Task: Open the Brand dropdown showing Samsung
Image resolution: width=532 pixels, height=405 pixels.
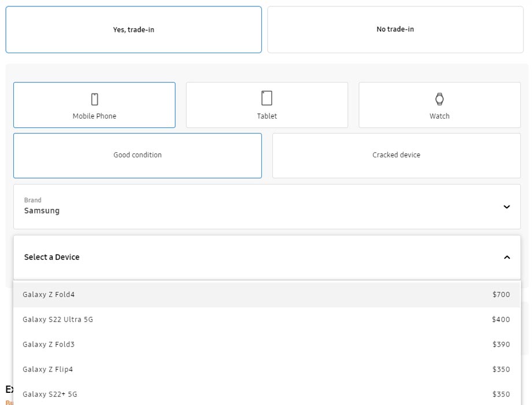Action: (267, 207)
